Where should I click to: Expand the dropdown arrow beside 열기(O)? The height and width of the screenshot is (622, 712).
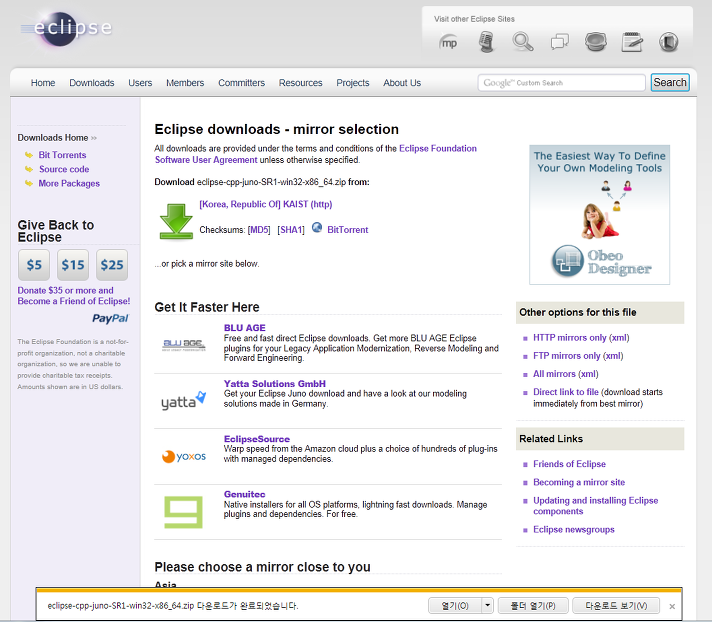(488, 606)
